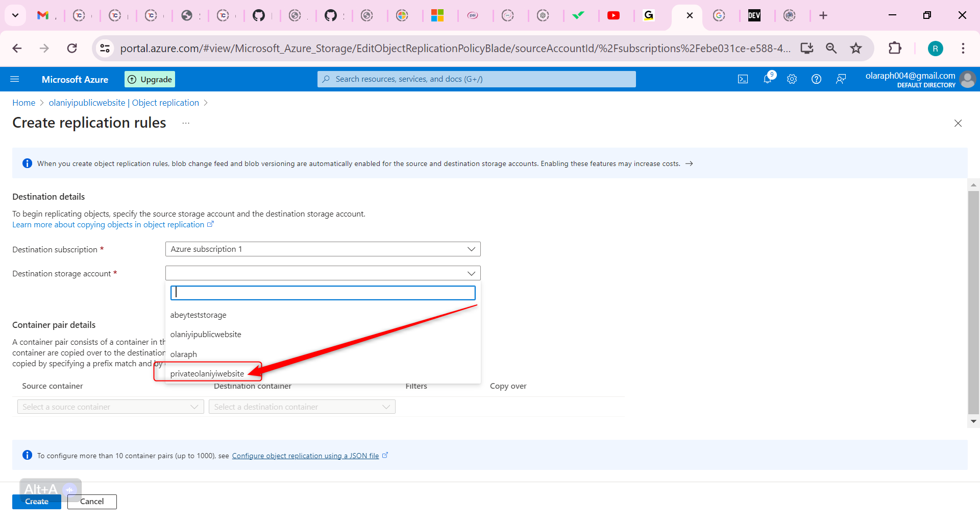Screen dimensions: 980x521
Task: Click the blade scrollbar down arrow
Action: [x=974, y=421]
